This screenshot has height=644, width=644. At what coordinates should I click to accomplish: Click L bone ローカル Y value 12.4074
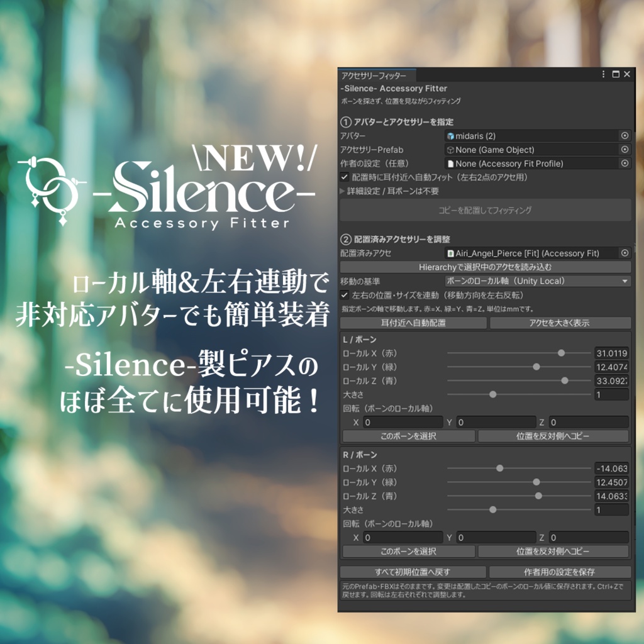(x=611, y=367)
